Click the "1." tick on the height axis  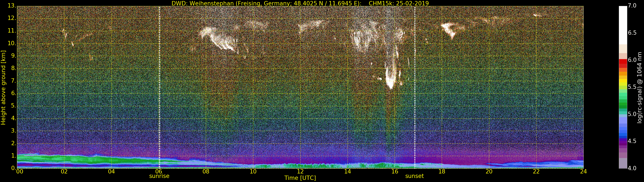[x=14, y=156]
